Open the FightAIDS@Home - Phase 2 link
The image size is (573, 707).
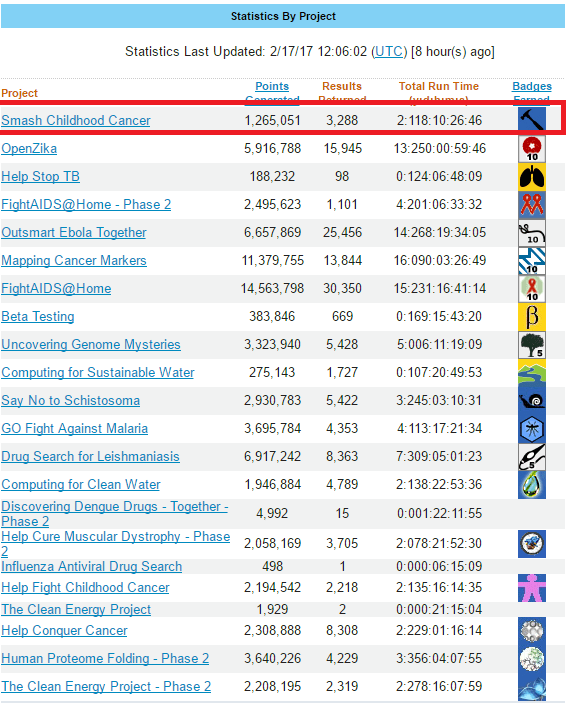pyautogui.click(x=86, y=204)
